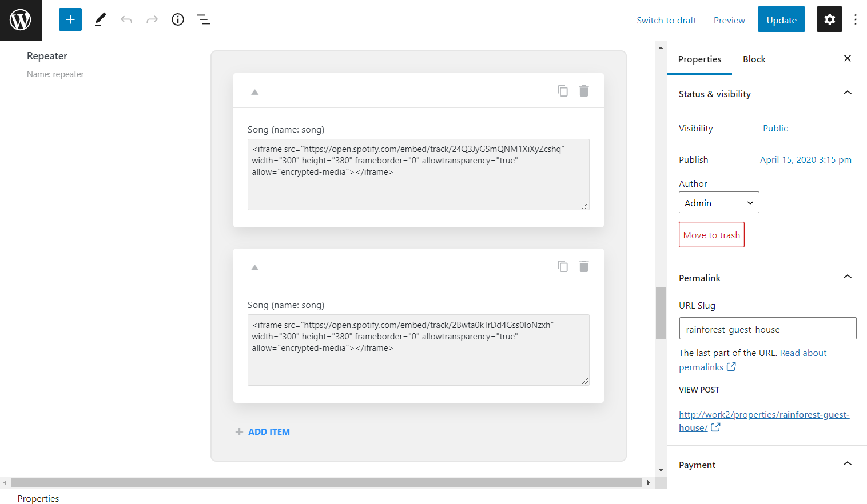Redo the last change
Image resolution: width=867 pixels, height=504 pixels.
click(152, 20)
